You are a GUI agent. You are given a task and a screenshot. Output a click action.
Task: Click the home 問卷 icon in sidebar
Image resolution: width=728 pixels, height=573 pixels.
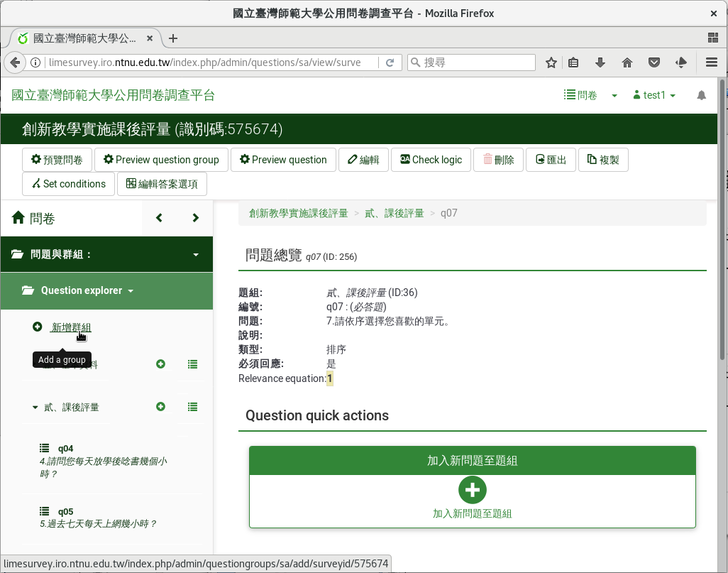click(x=18, y=217)
